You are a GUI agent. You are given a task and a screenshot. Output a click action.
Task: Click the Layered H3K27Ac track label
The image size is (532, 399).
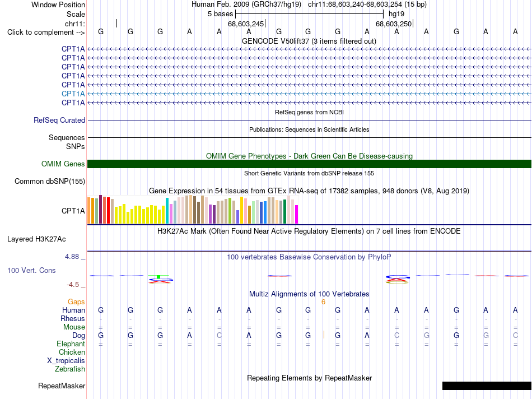[36, 239]
